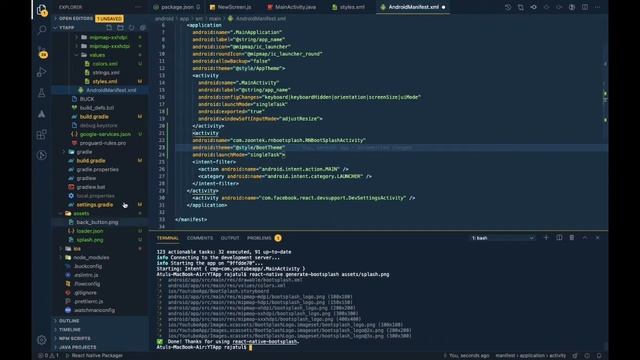
Task: Switch to the COMMENTS panel tab
Action: tap(200, 238)
